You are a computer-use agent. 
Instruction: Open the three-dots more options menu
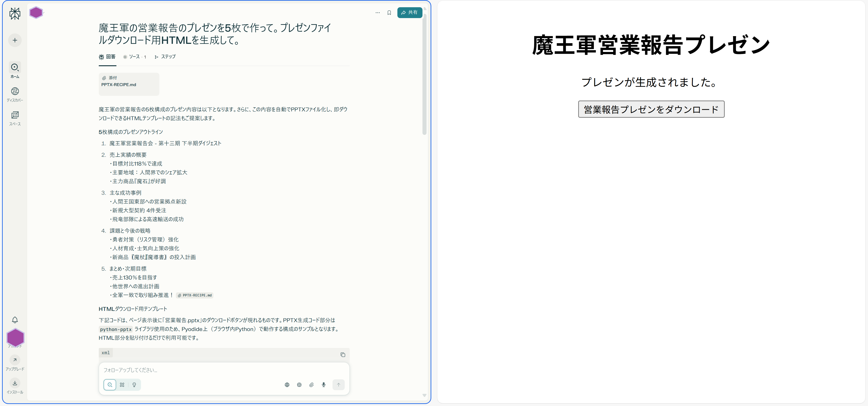click(x=377, y=13)
